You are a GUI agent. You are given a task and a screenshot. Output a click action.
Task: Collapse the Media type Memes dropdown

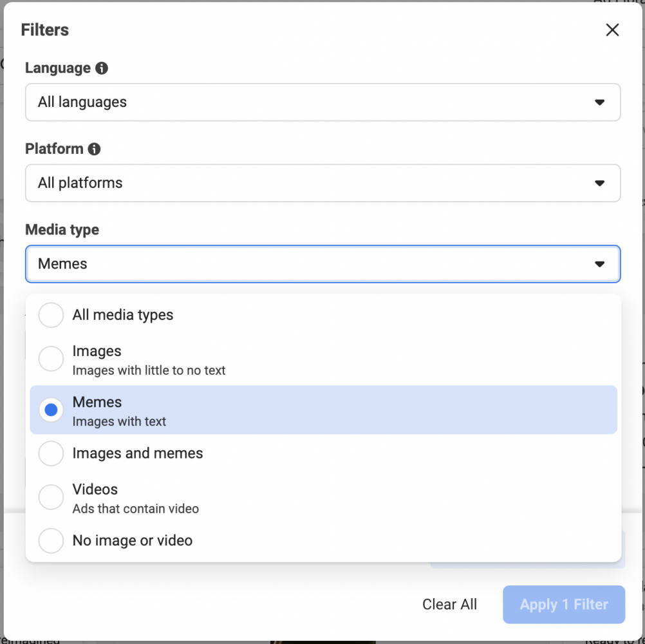(322, 264)
